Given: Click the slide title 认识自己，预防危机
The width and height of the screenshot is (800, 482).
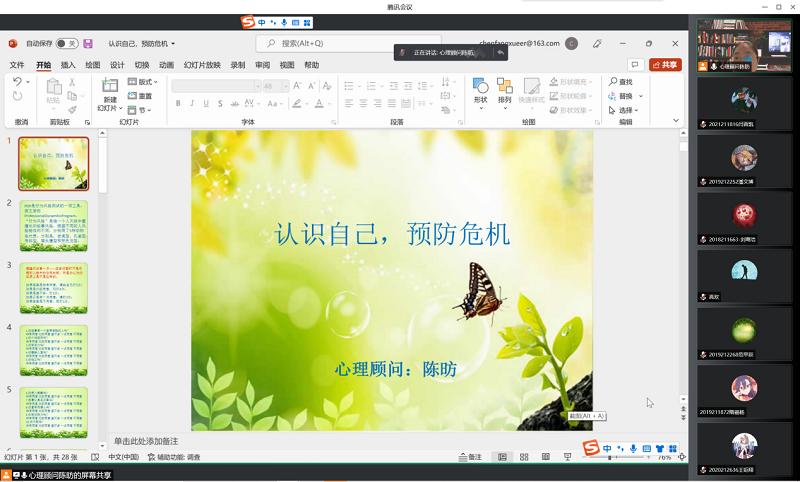Looking at the screenshot, I should coord(392,235).
